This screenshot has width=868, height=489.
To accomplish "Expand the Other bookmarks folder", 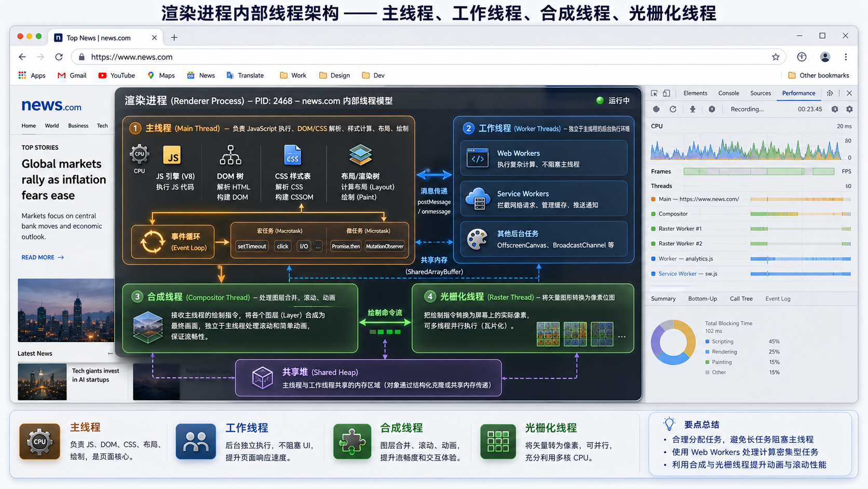I will (818, 75).
